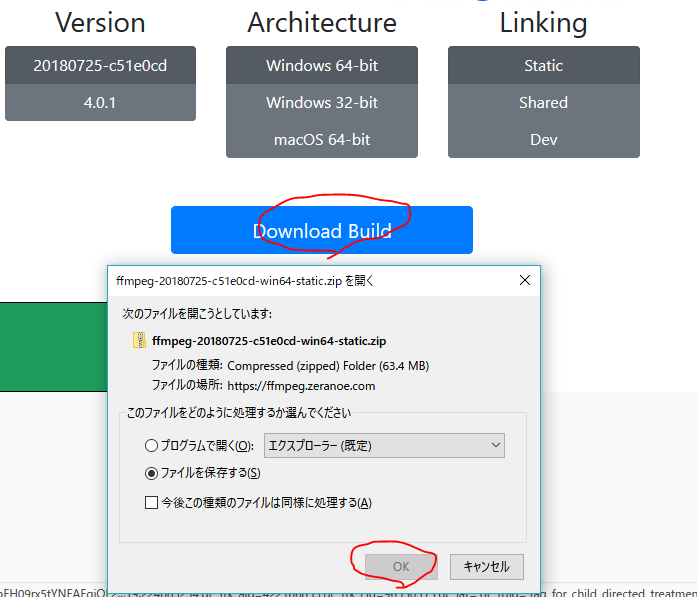Close the zip open dialog
Image resolution: width=697 pixels, height=597 pixels.
(x=525, y=280)
